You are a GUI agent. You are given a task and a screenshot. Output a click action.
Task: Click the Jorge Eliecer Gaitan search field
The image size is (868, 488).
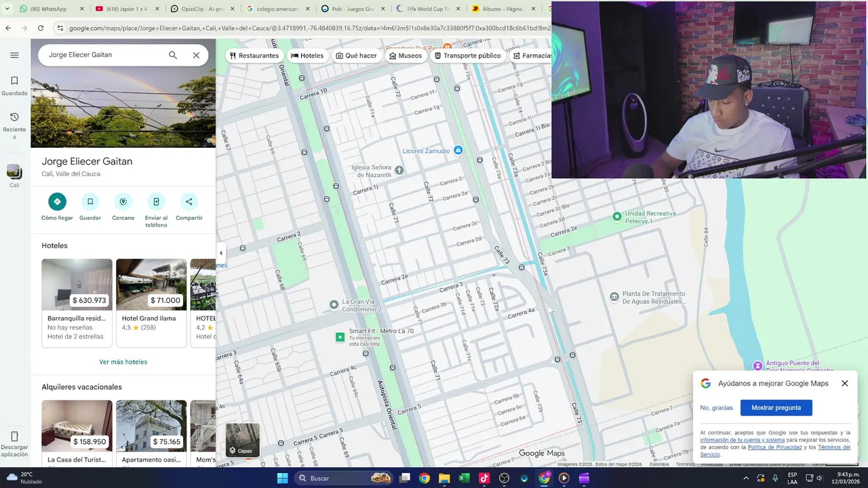103,55
